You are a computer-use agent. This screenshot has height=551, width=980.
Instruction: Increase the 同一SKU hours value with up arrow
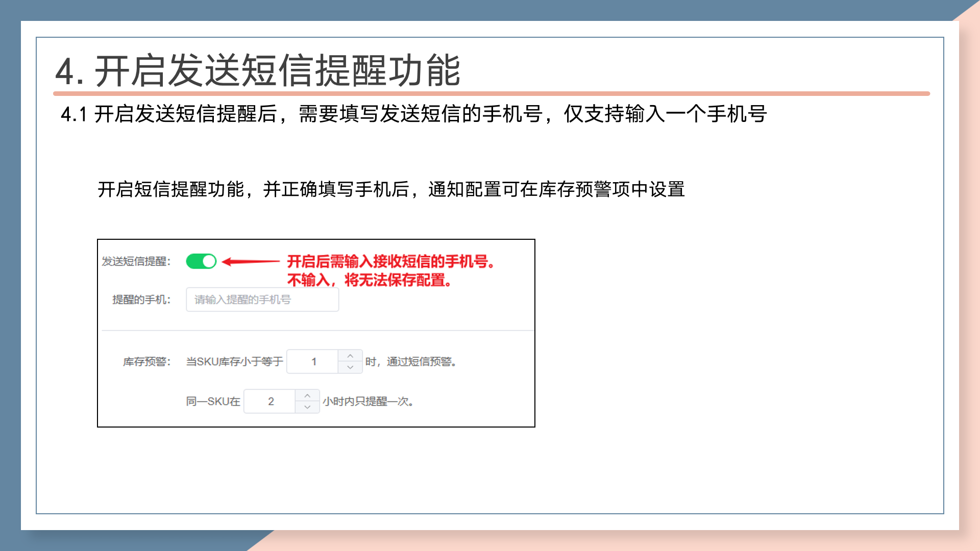click(x=307, y=395)
